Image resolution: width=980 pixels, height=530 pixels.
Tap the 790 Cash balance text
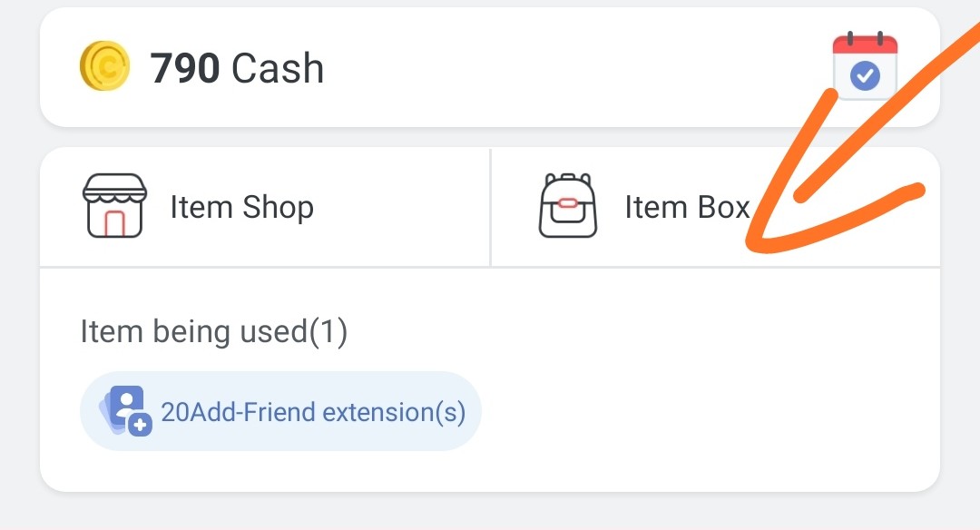point(237,69)
